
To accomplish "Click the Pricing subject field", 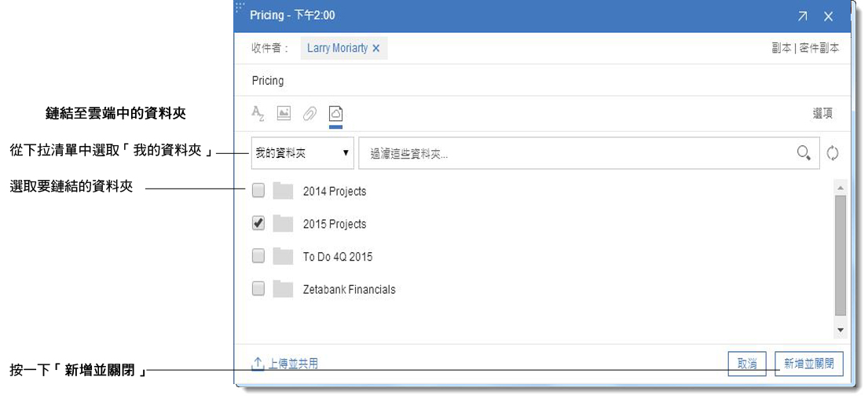I will click(x=543, y=81).
